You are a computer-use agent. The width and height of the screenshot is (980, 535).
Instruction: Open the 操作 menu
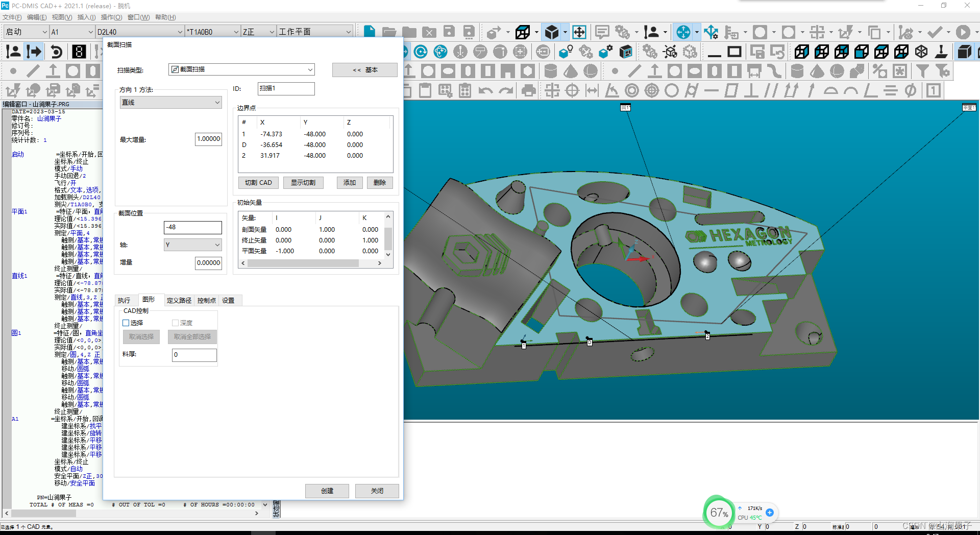[x=111, y=17]
